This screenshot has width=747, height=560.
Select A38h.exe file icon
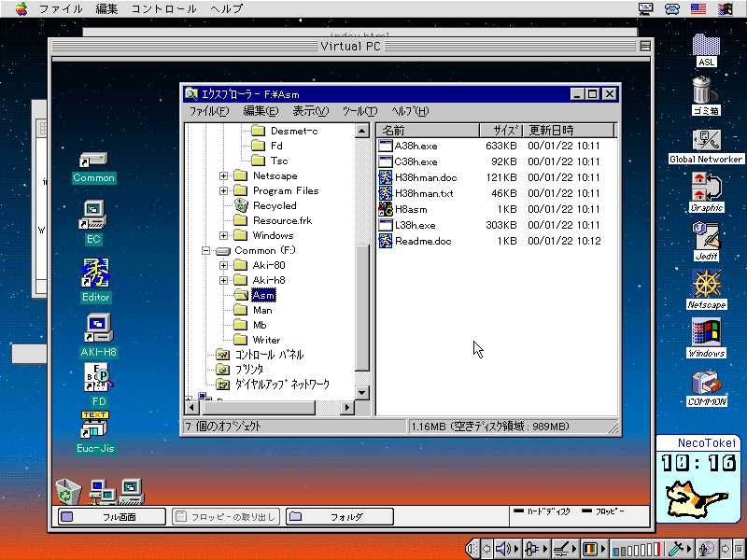pos(385,146)
